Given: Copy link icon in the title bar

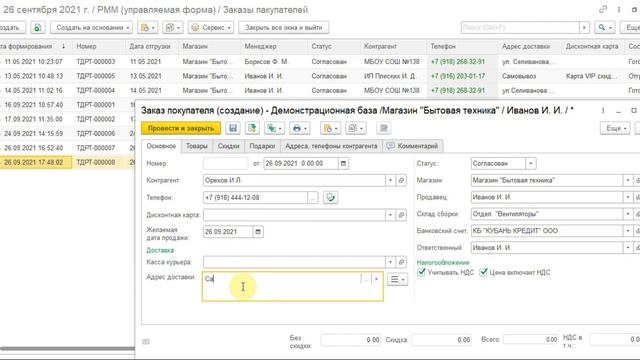Looking at the screenshot, I should [x=603, y=9].
